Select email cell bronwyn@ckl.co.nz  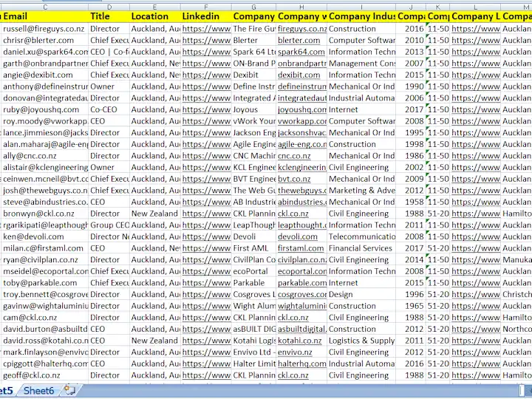[45, 214]
